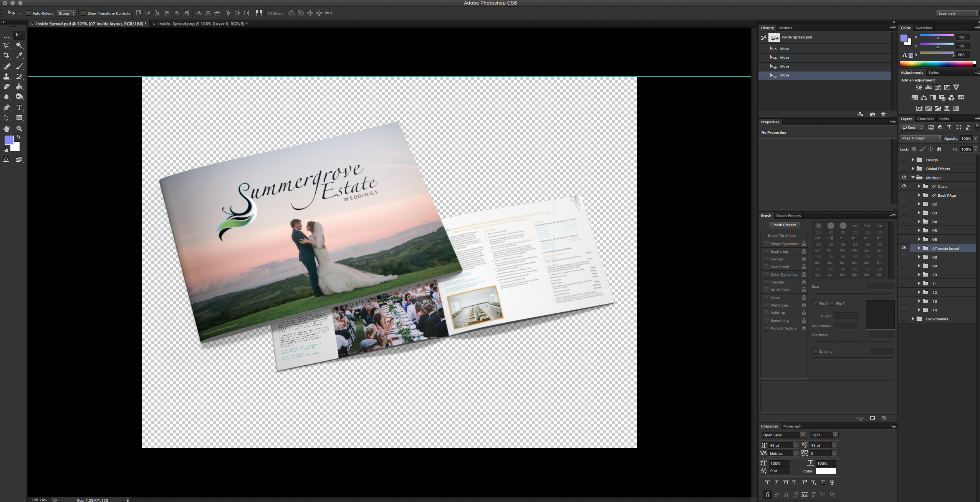The width and height of the screenshot is (980, 502).
Task: Switch to the Brush Presets tab
Action: [788, 216]
